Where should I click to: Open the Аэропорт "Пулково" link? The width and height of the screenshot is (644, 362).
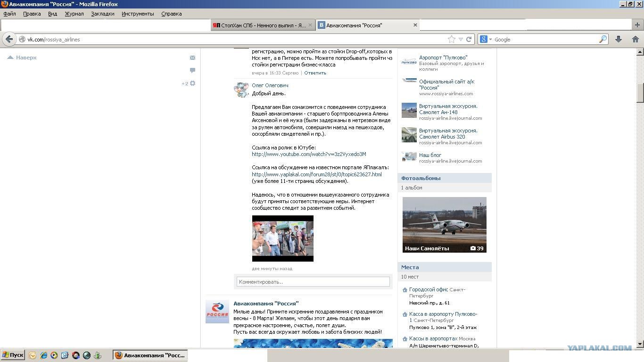(x=443, y=58)
